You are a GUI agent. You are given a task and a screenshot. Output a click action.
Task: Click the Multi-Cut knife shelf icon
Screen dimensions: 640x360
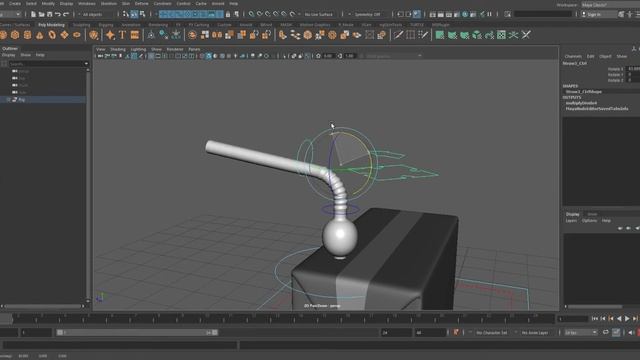point(398,35)
